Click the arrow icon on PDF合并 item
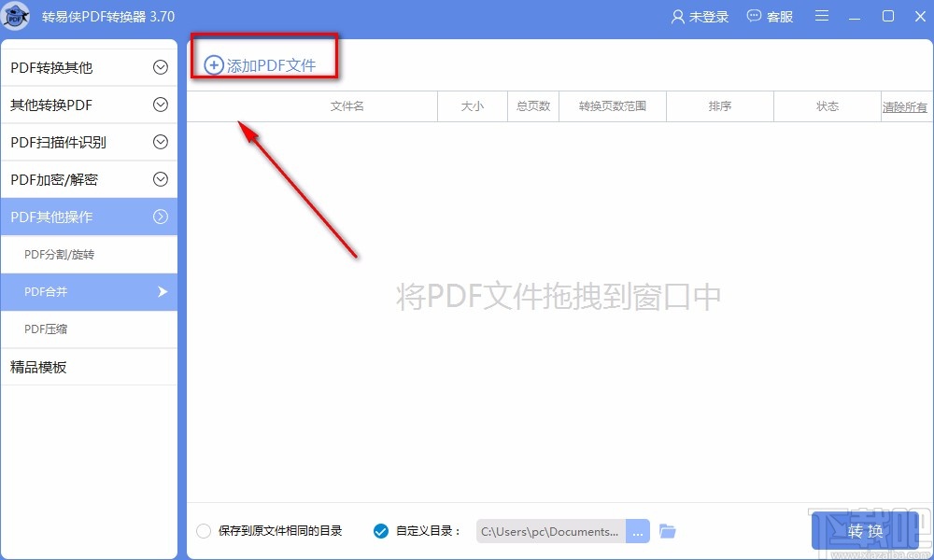 [161, 292]
